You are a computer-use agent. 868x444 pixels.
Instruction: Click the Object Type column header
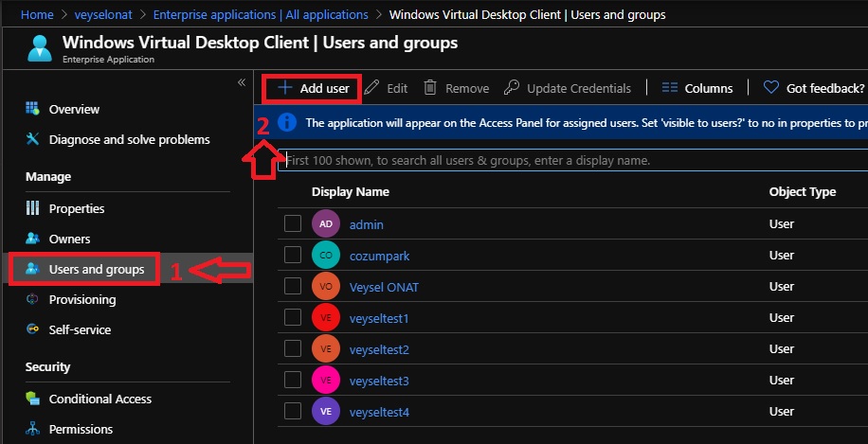802,192
